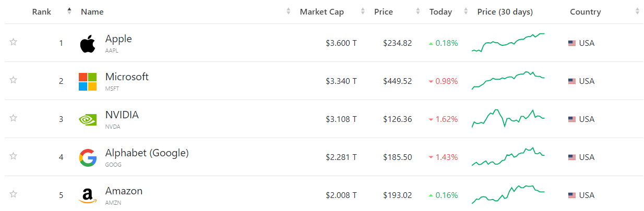Sort by the Today column header
This screenshot has width=644, height=211.
pyautogui.click(x=440, y=11)
